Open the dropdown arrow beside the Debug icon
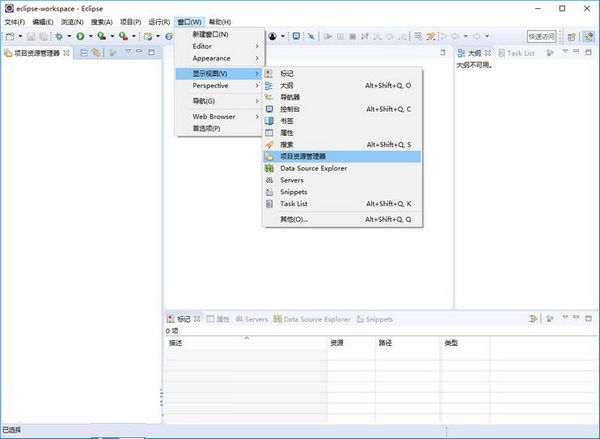The image size is (600, 439). pyautogui.click(x=69, y=36)
